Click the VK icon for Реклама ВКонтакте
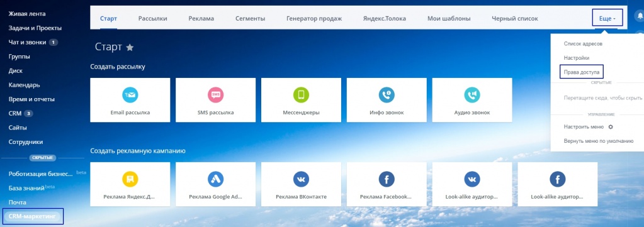Screen dimensions: 644x227 [x=301, y=179]
